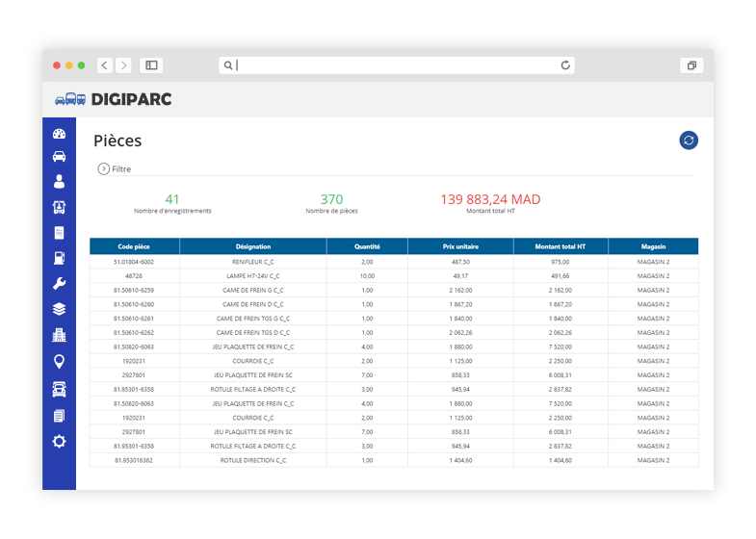Viewport: 756px width, 539px height.
Task: Click amount 491,66 in the LAMPE row
Action: 560,276
